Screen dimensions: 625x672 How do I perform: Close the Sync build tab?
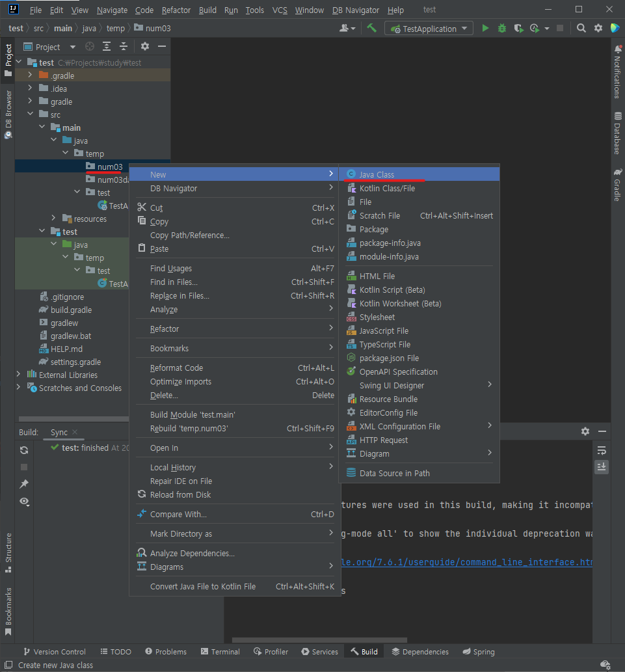click(x=75, y=432)
